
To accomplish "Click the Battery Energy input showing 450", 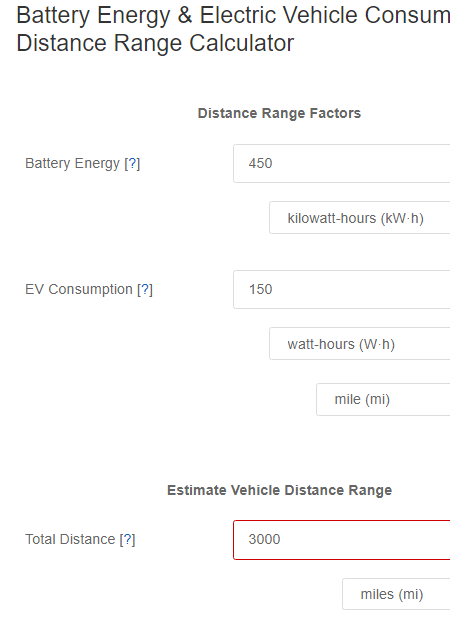I will 341,163.
